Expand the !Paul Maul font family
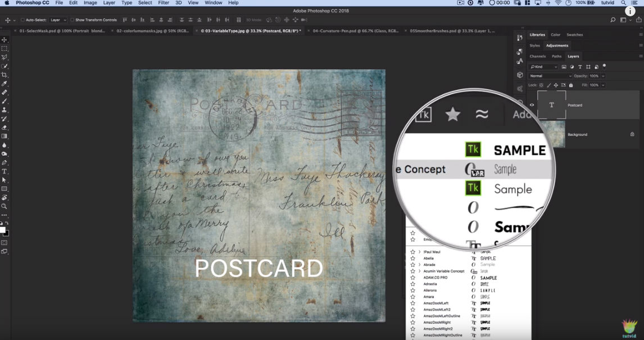 click(x=419, y=252)
